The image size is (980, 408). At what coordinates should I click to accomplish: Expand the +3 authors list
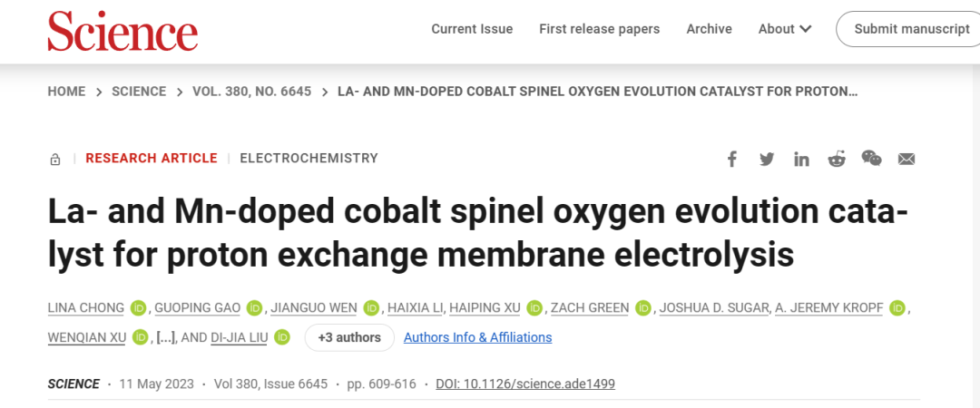[349, 337]
